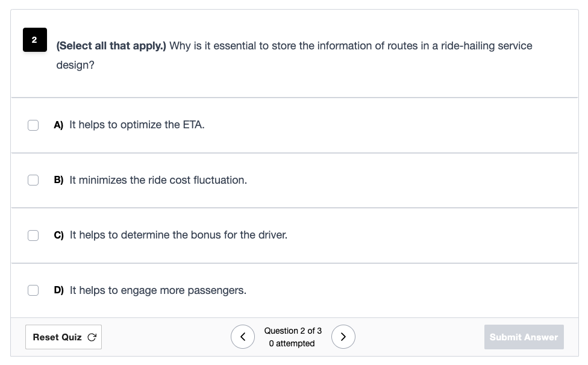Click the '(Select all that apply.)' text
This screenshot has width=588, height=365.
(111, 46)
